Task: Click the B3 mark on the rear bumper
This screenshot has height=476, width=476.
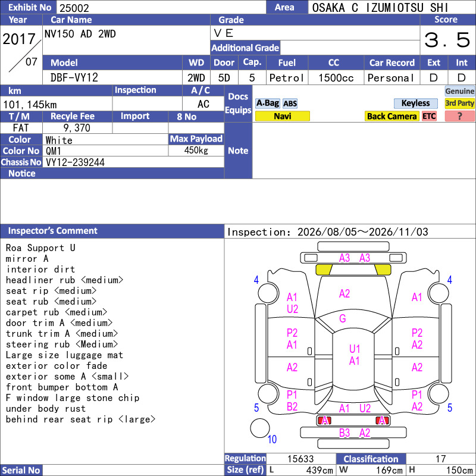Action: 345,433
